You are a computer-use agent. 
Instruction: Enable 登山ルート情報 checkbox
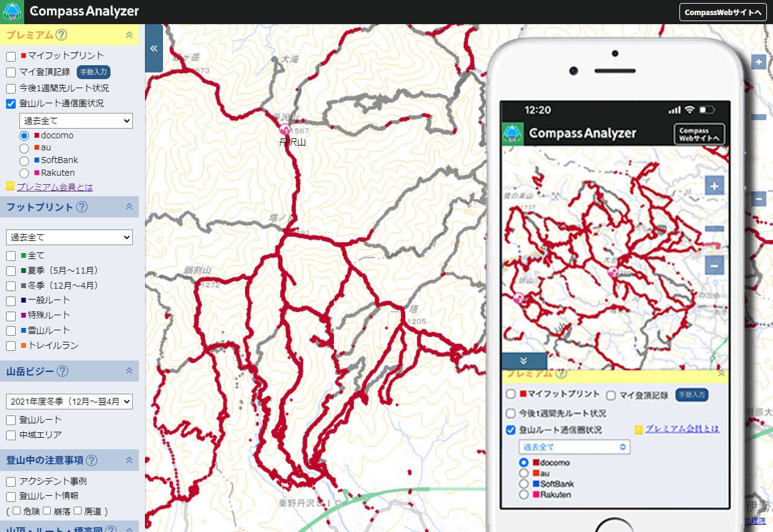(11, 496)
